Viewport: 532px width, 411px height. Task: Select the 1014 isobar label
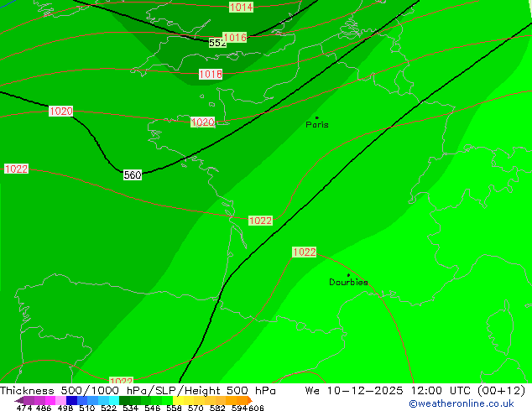pos(241,7)
